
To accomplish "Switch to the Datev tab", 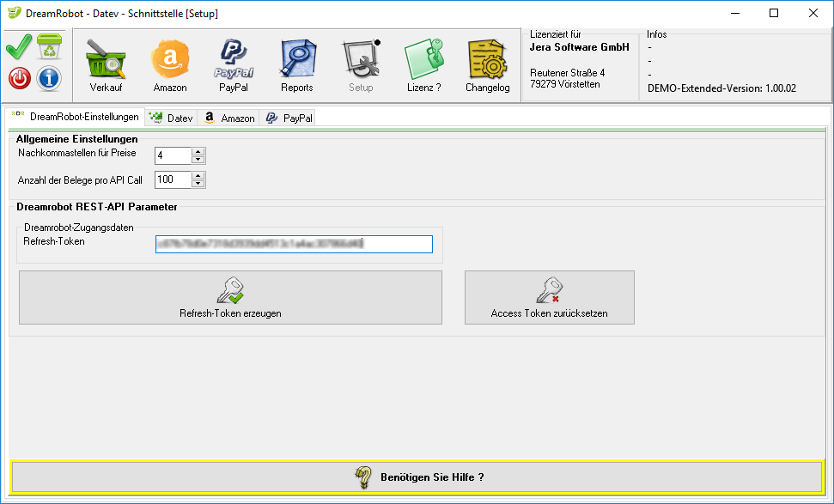I will pos(172,118).
